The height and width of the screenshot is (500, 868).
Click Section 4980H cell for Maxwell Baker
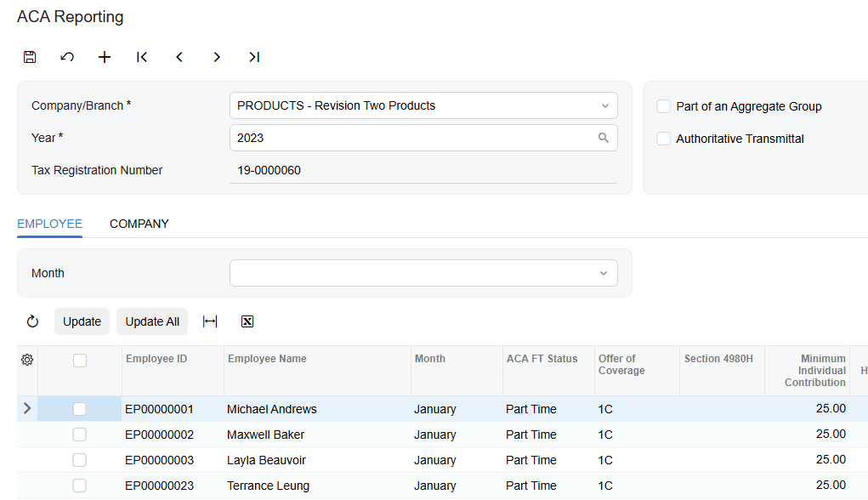tap(722, 435)
